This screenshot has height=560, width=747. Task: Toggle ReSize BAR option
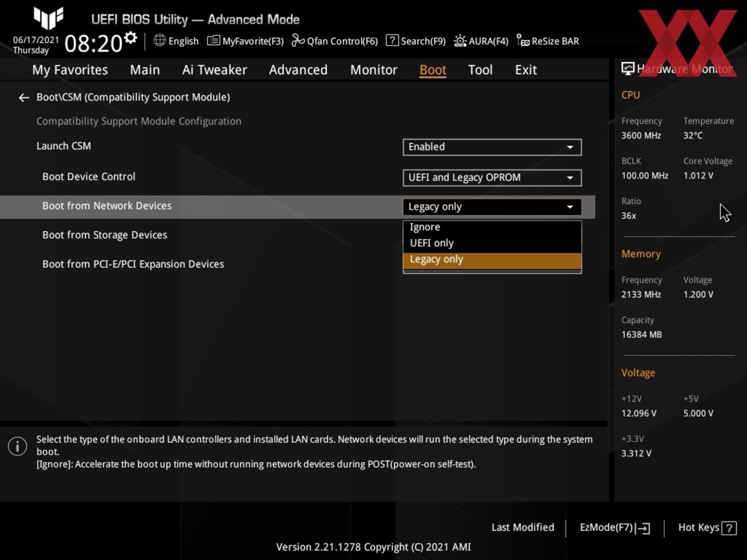click(x=548, y=41)
